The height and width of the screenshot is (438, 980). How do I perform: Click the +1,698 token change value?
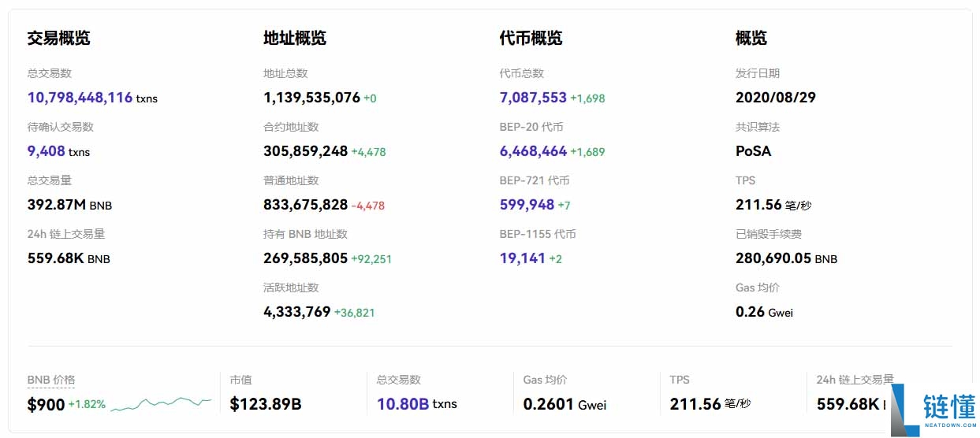click(x=588, y=98)
